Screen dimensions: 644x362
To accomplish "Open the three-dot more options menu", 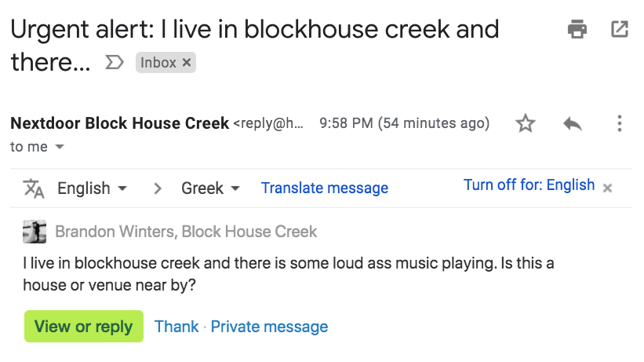I will (619, 123).
